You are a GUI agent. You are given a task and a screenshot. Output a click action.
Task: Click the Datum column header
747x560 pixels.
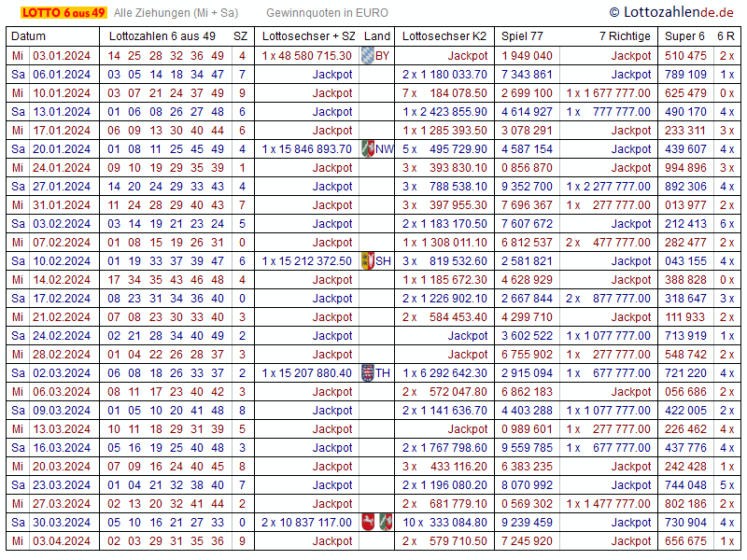coord(28,35)
